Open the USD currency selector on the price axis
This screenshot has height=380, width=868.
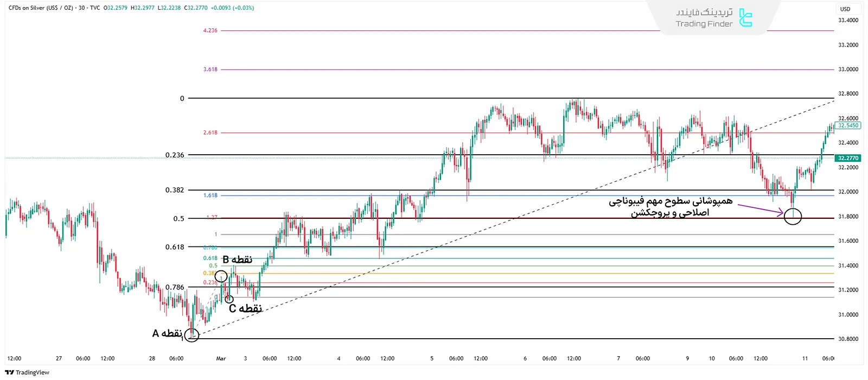pos(845,9)
